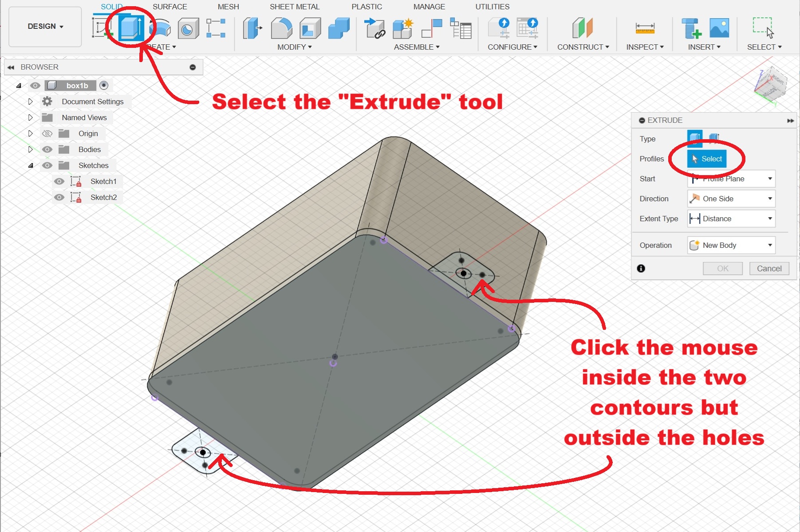Expand the Document Settings tree node
Screen dimensions: 800x532
click(x=30, y=102)
